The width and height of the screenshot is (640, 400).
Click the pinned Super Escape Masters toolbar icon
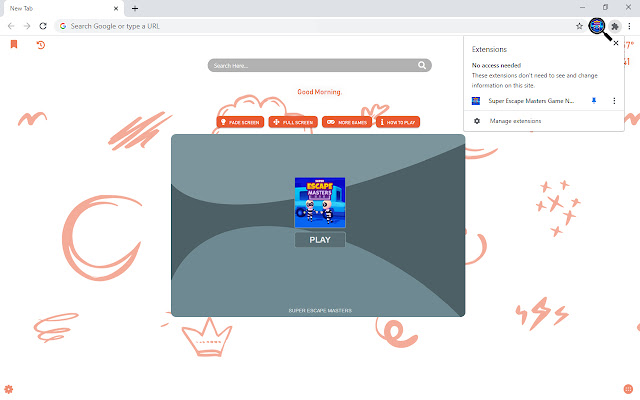597,26
